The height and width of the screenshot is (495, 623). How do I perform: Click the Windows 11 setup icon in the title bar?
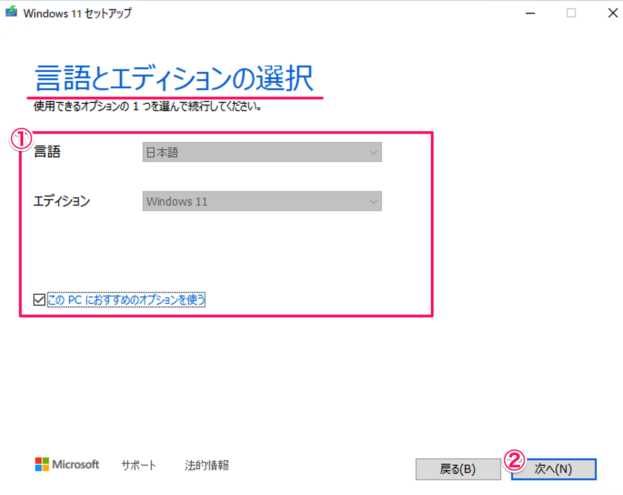click(11, 12)
